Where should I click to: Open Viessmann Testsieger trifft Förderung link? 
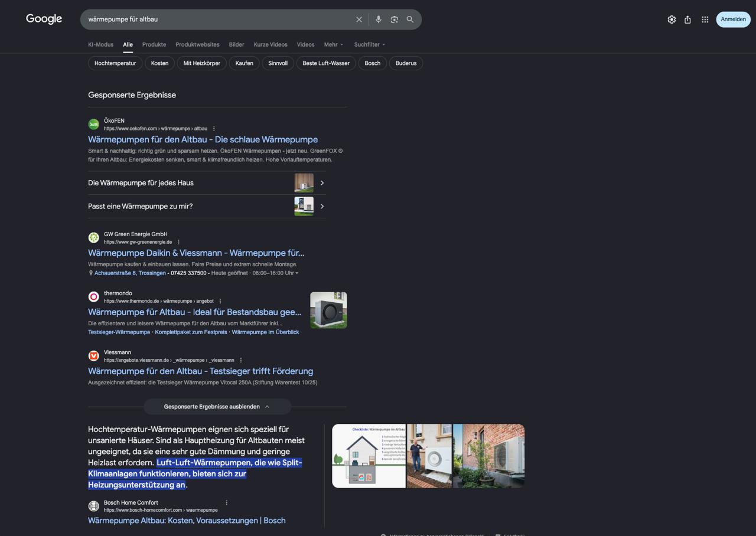pyautogui.click(x=200, y=371)
